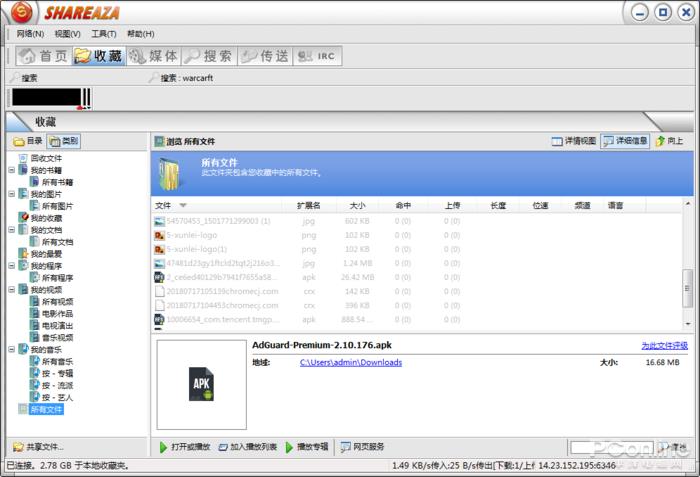
Task: Switch to the 媒体 media view
Action: pos(154,56)
